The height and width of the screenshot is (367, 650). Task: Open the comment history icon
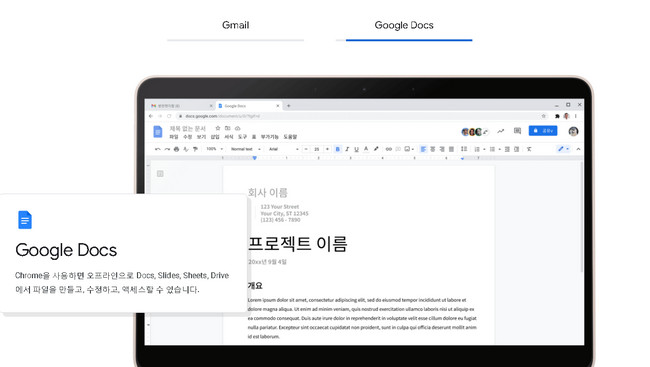click(x=517, y=131)
